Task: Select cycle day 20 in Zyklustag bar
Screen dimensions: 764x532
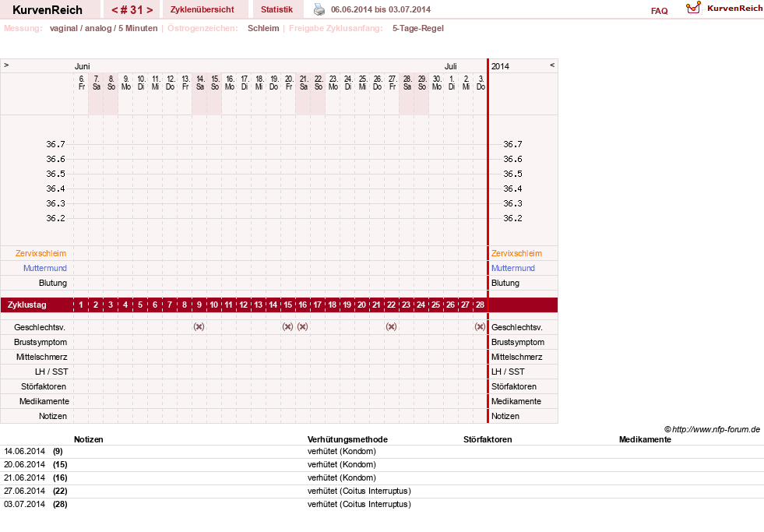Action: (x=361, y=305)
